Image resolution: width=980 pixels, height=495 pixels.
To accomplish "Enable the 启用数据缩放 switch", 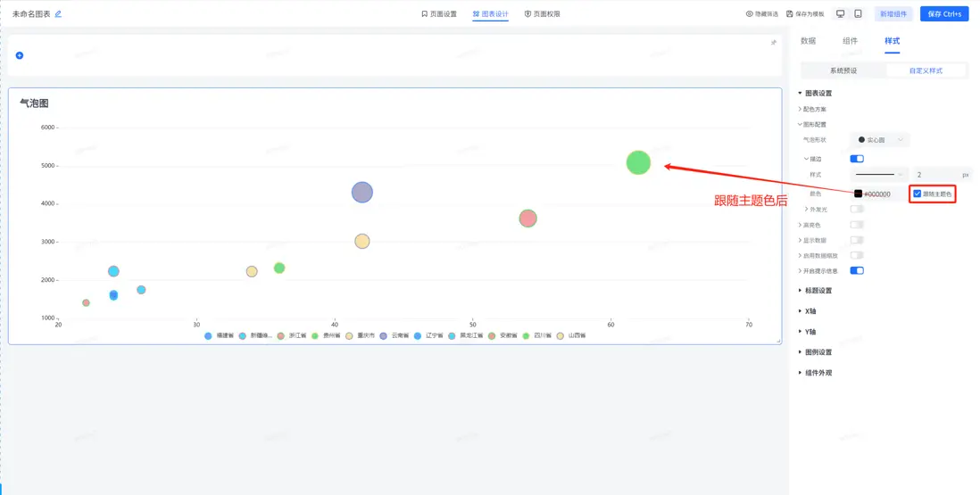I will coord(857,255).
